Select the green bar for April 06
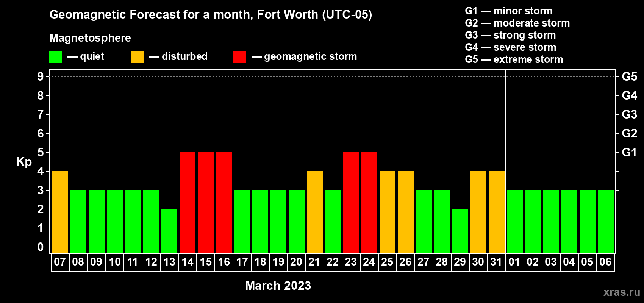644x303 pixels. pyautogui.click(x=606, y=222)
